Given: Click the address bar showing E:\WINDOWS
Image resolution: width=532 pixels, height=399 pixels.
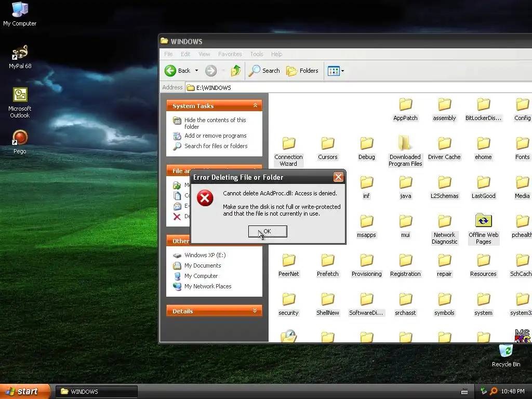Looking at the screenshot, I should (359, 87).
